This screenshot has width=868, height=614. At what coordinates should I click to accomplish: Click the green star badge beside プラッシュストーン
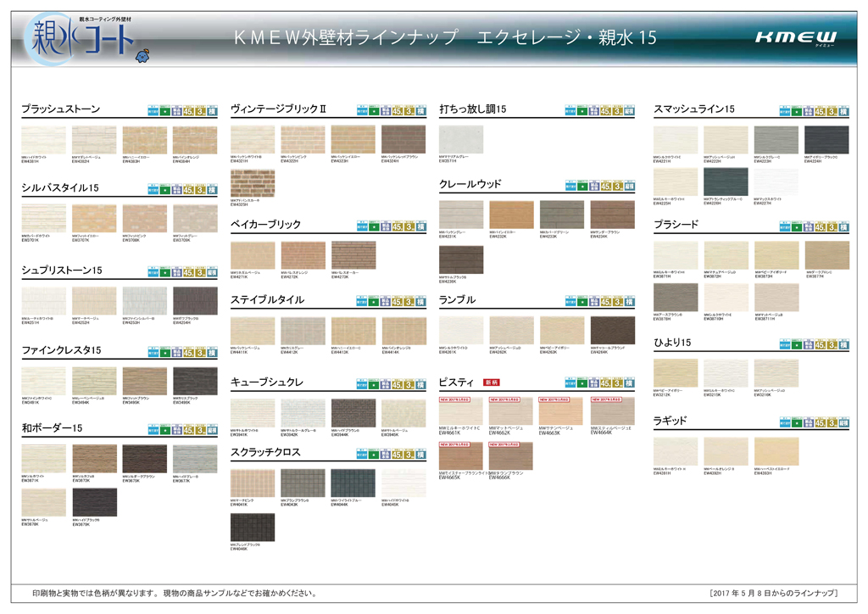tap(165, 111)
